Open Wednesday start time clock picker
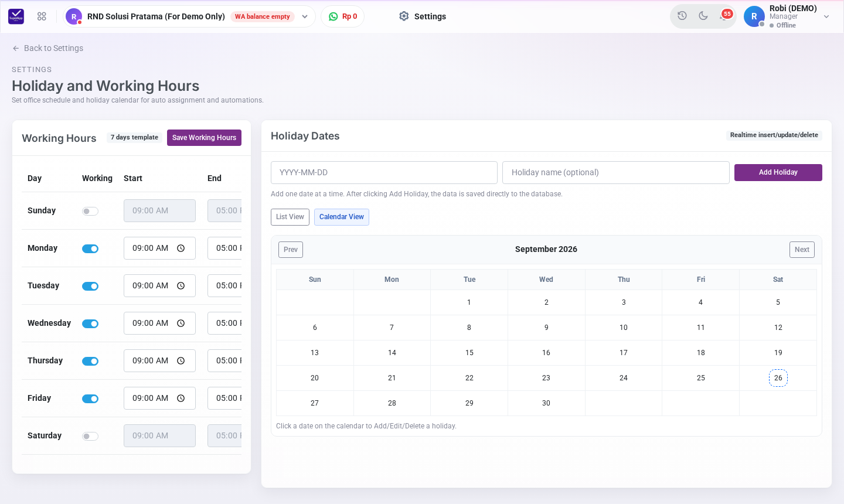The height and width of the screenshot is (504, 844). (x=181, y=323)
